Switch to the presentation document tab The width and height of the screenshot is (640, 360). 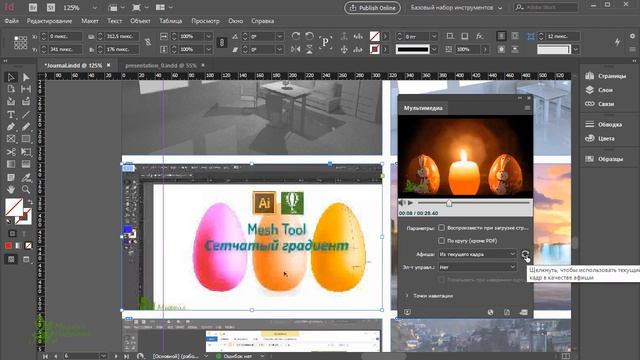tap(161, 65)
